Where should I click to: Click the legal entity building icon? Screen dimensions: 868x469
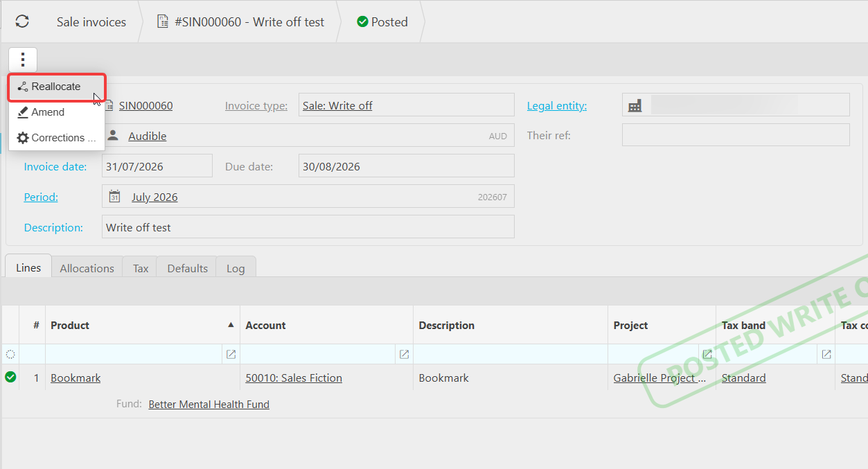click(x=635, y=105)
